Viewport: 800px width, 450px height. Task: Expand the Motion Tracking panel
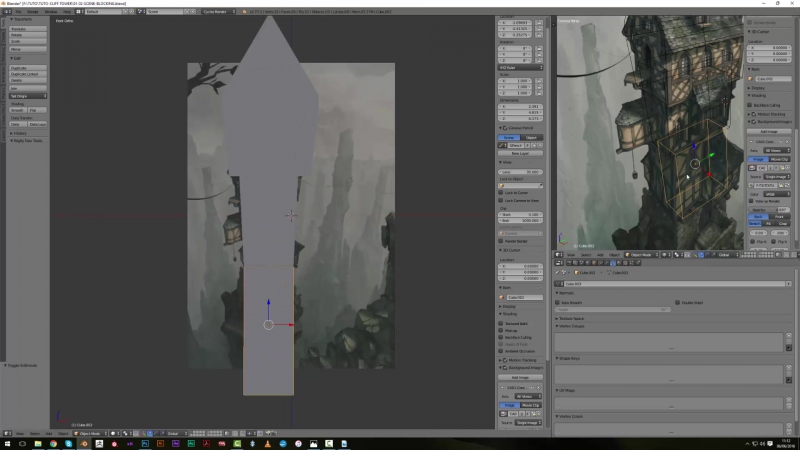[x=519, y=360]
